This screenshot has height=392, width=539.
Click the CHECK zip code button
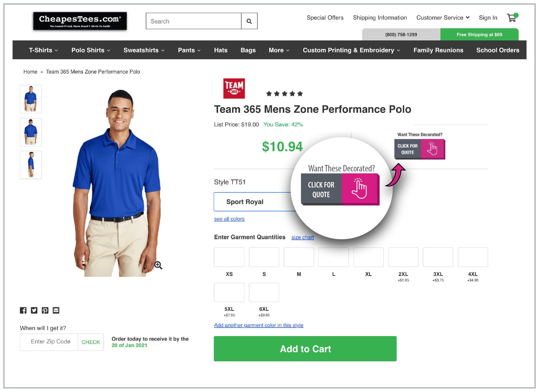pos(91,342)
